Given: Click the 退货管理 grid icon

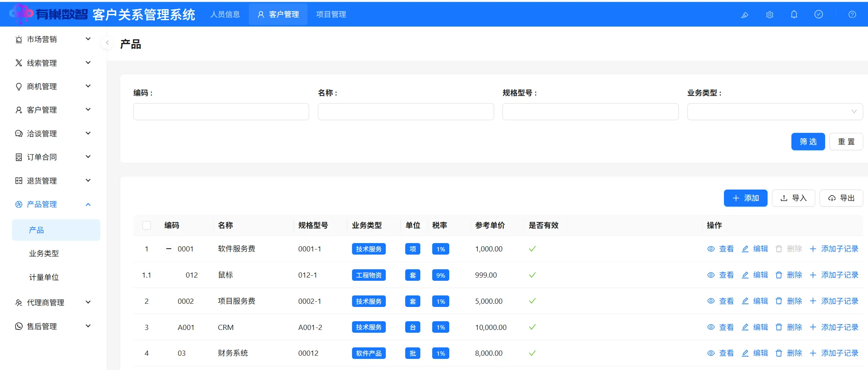Looking at the screenshot, I should point(19,181).
